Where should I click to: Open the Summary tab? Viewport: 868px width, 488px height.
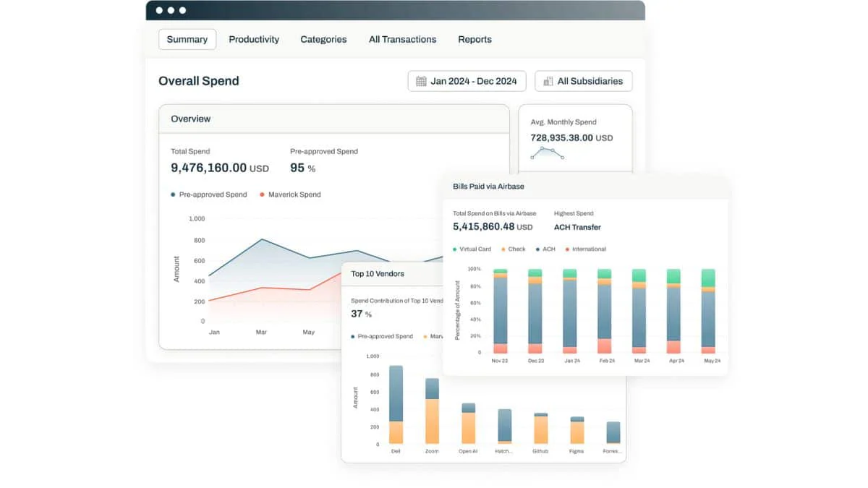point(187,39)
